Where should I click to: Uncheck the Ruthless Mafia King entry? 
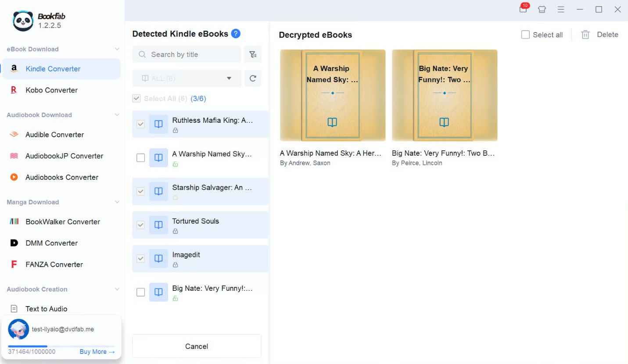pos(140,124)
